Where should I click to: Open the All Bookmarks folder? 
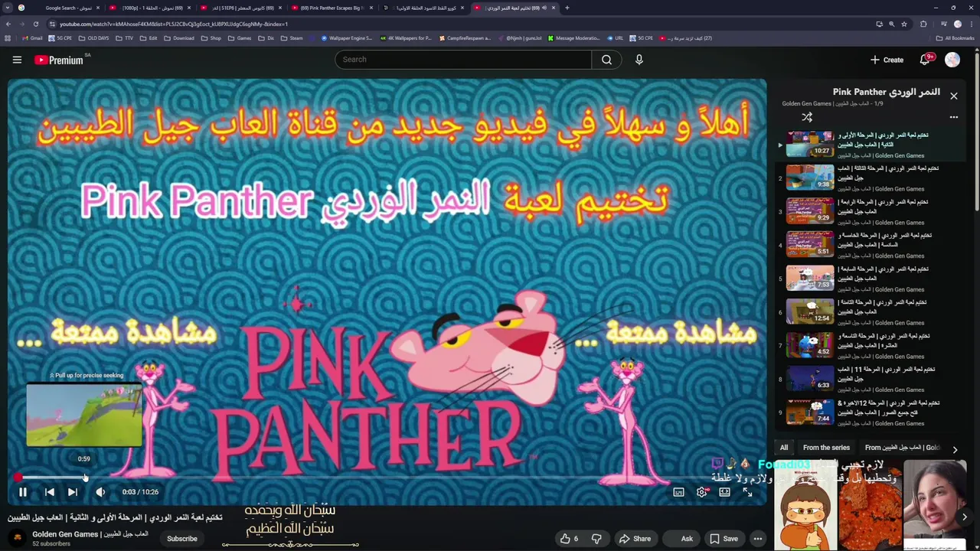coord(955,38)
